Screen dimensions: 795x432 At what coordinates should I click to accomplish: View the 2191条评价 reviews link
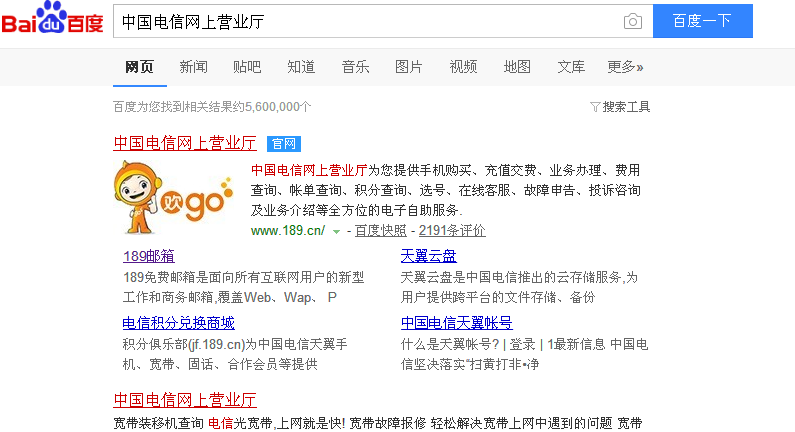[x=452, y=230]
